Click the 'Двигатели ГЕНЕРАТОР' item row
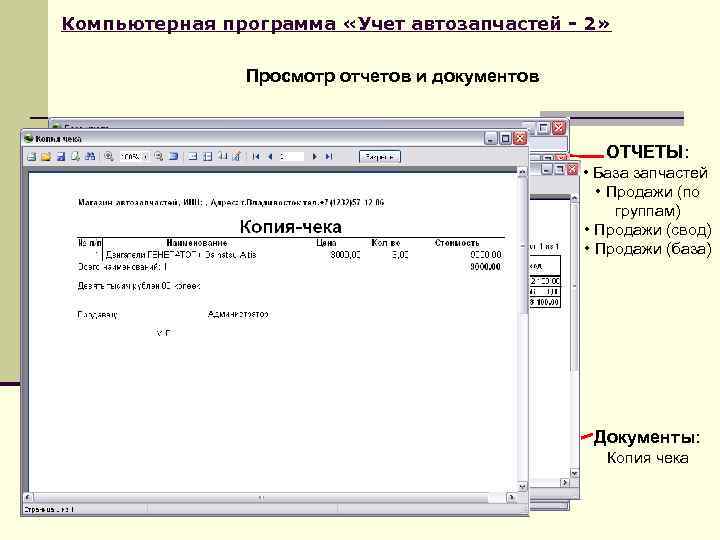This screenshot has height=540, width=720. 290,255
